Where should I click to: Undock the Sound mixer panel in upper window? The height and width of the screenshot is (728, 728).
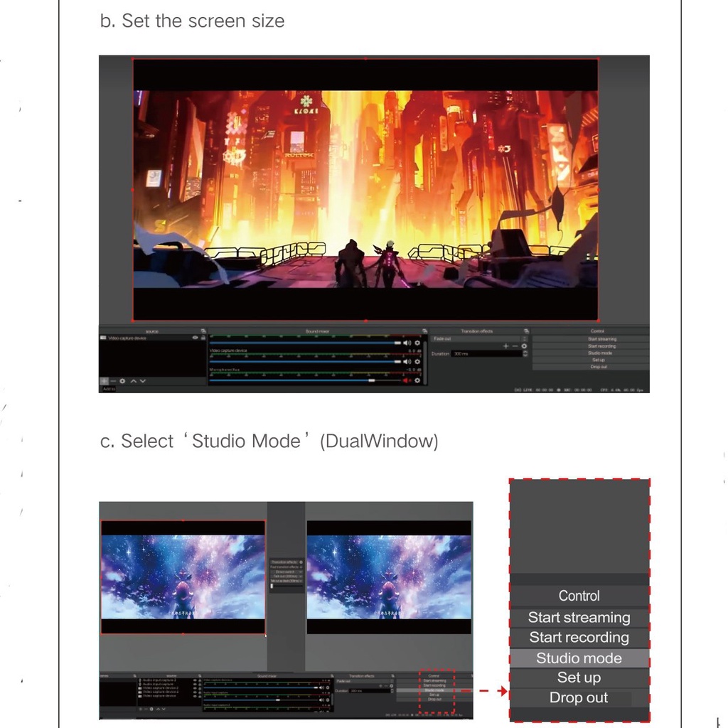424,331
